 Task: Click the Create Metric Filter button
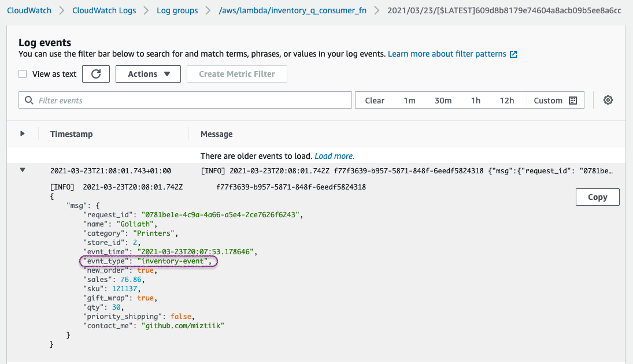(x=237, y=74)
